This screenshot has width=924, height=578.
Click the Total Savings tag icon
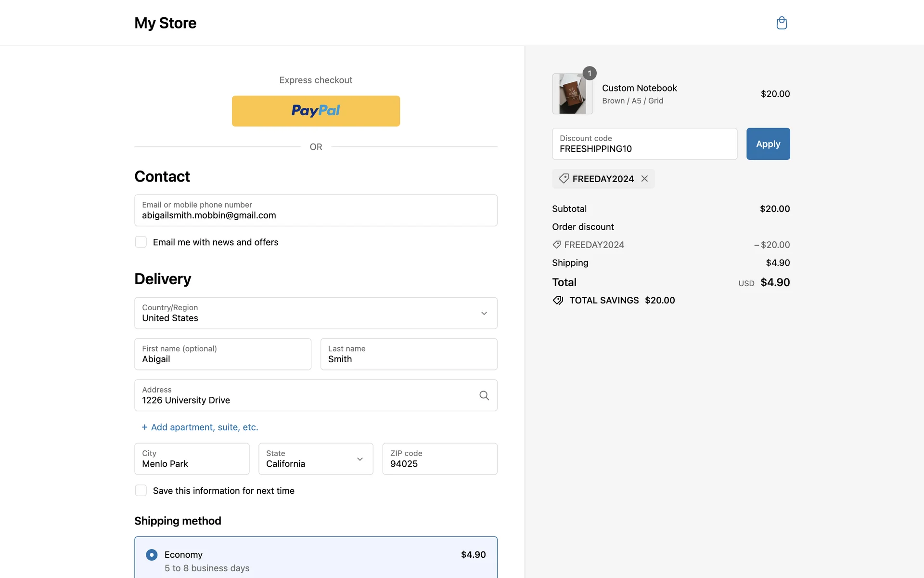click(x=558, y=301)
